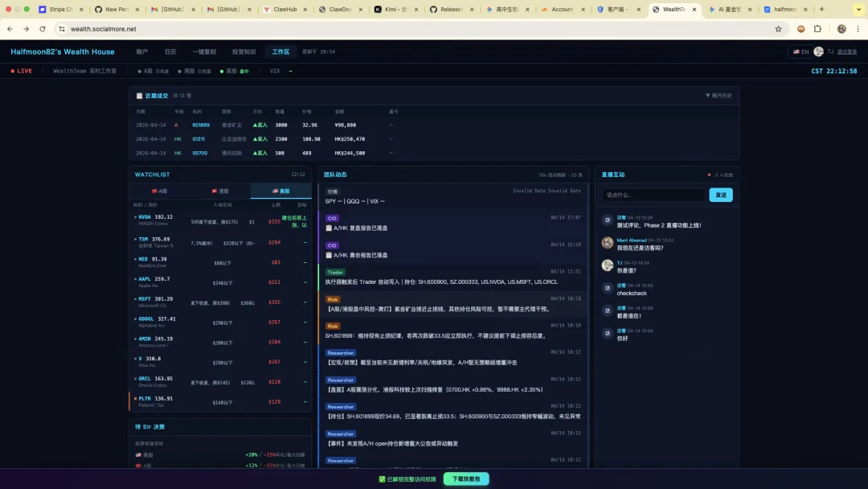Select the A股 watchlist tab
868x489 pixels.
click(159, 191)
